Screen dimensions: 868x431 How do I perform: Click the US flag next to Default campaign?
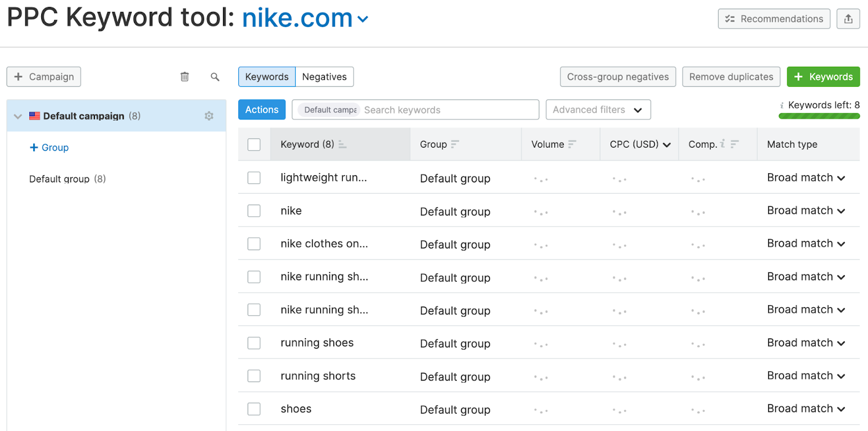(35, 116)
